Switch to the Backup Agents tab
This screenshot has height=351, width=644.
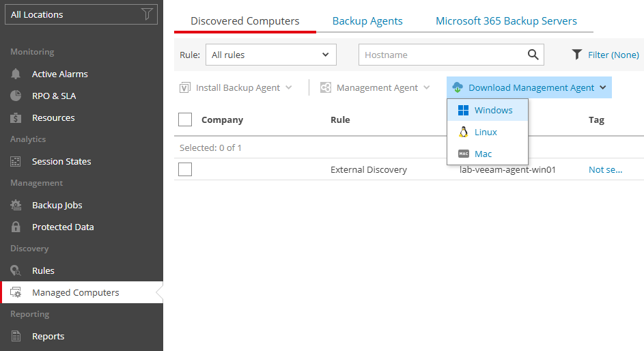(x=367, y=21)
